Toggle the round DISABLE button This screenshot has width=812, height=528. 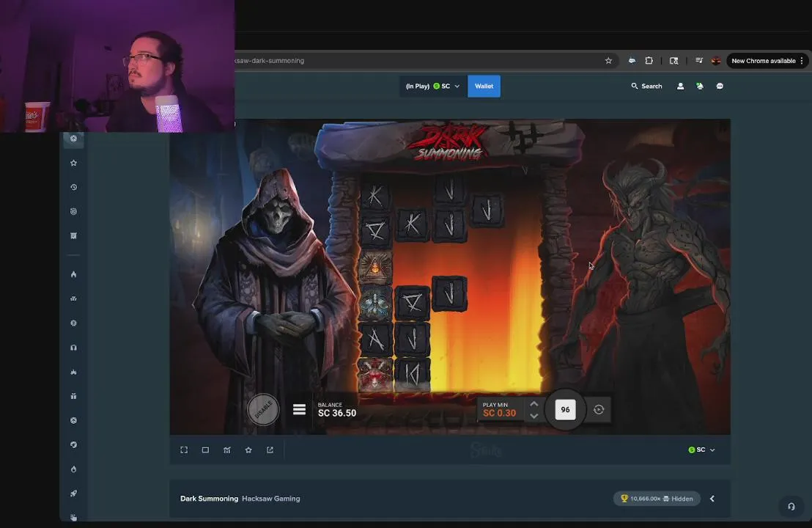pyautogui.click(x=263, y=409)
